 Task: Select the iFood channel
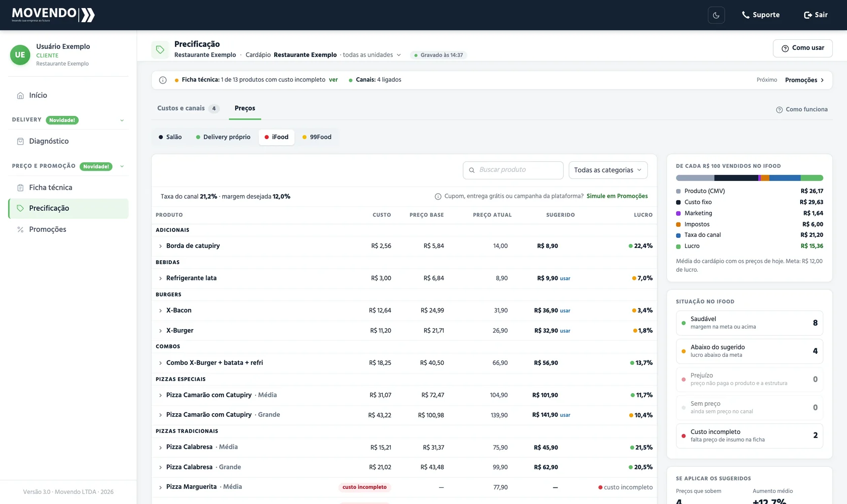tap(276, 137)
